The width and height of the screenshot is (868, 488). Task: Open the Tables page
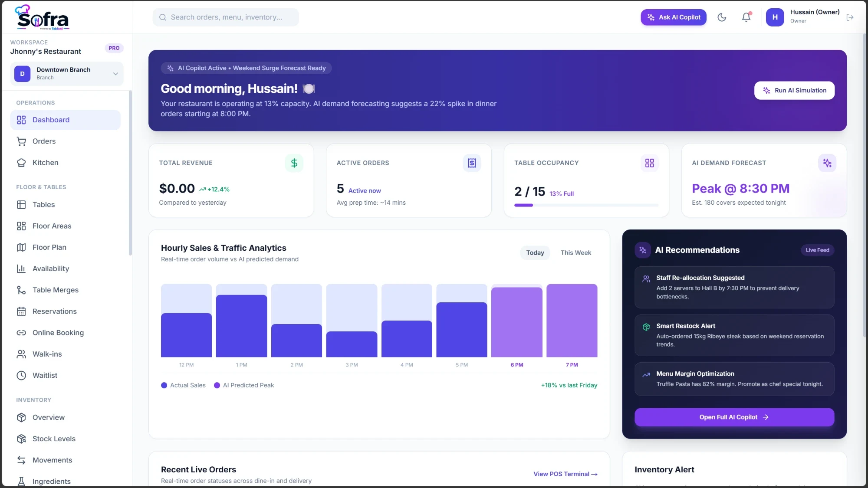(x=65, y=205)
